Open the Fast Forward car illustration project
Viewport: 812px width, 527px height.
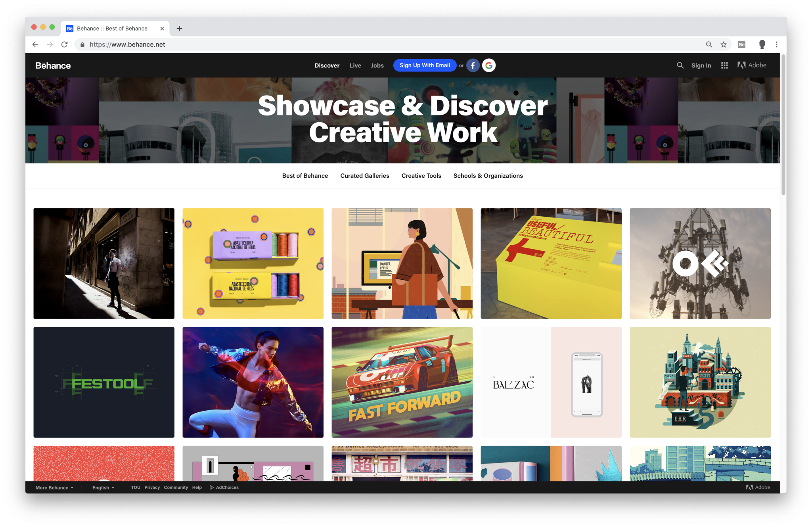tap(402, 382)
